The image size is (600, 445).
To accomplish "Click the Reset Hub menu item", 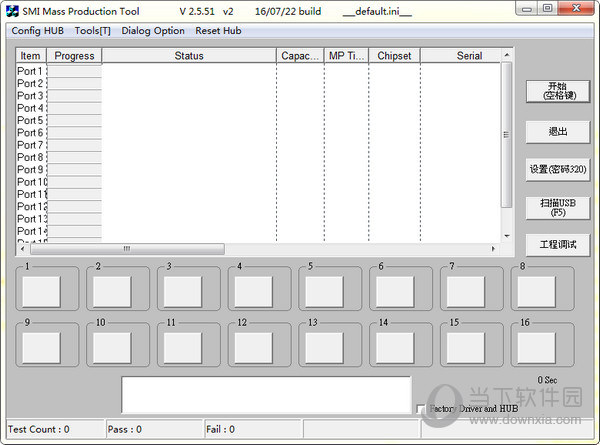I will (218, 31).
